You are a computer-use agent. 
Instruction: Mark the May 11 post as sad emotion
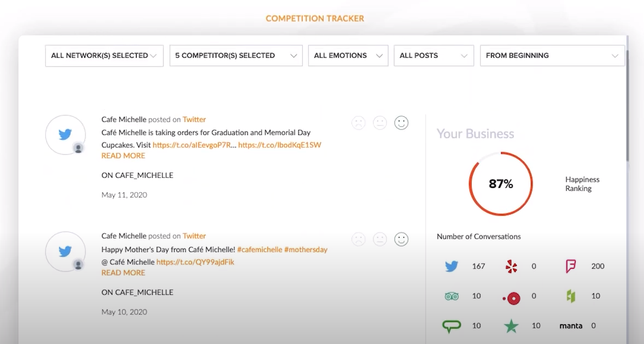359,123
